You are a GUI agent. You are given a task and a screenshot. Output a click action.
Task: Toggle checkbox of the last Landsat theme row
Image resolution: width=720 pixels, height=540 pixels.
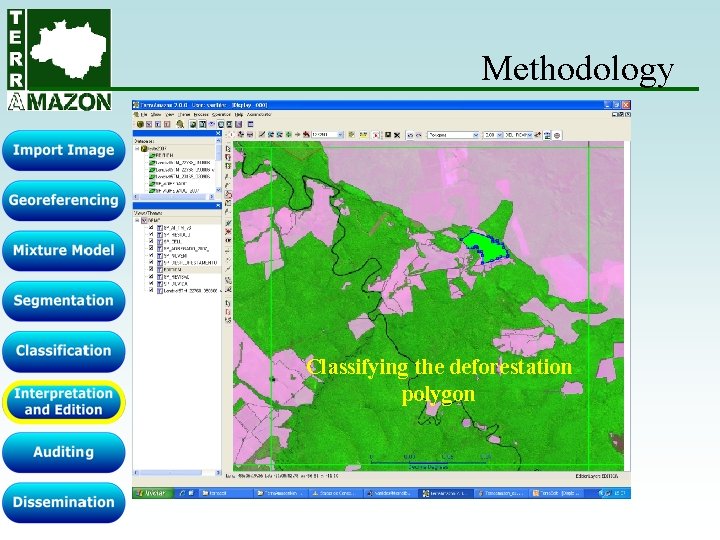pyautogui.click(x=151, y=291)
